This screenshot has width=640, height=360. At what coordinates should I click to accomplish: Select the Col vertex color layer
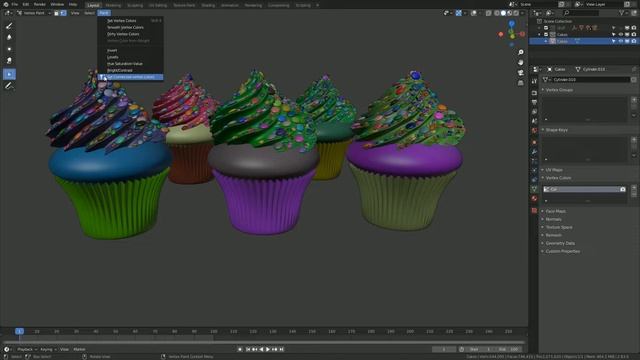coord(584,189)
